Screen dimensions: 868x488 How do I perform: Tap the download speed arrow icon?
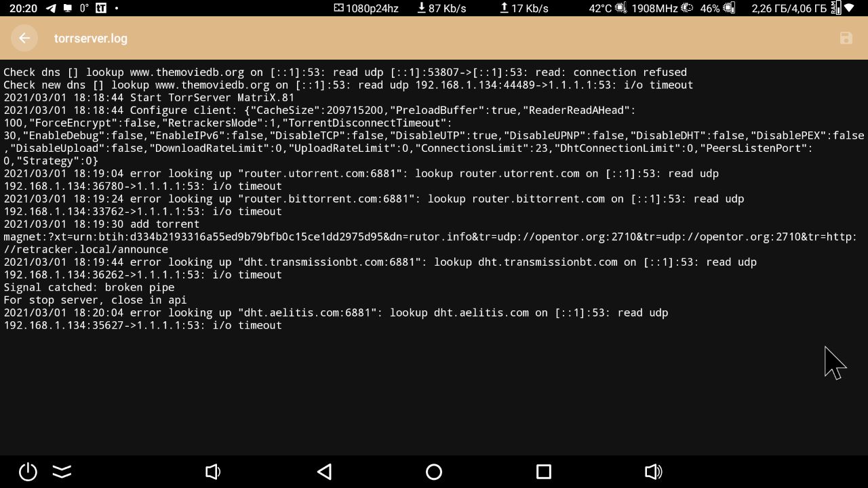pos(421,8)
